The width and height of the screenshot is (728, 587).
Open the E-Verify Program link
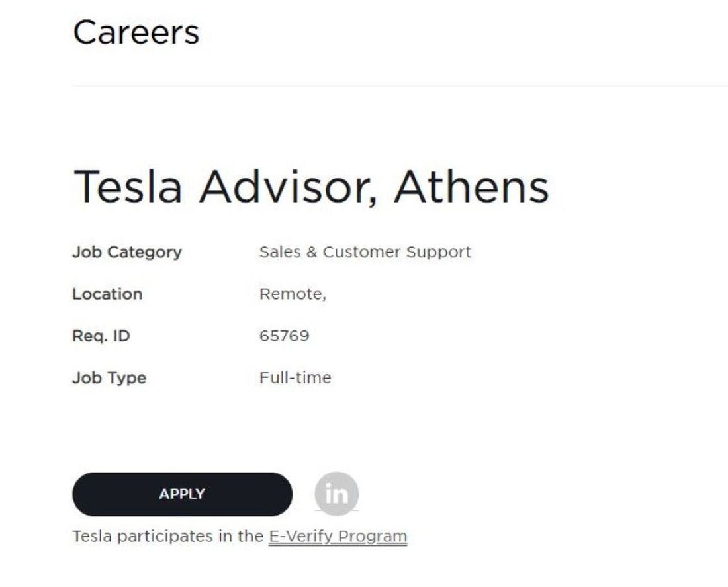click(338, 537)
